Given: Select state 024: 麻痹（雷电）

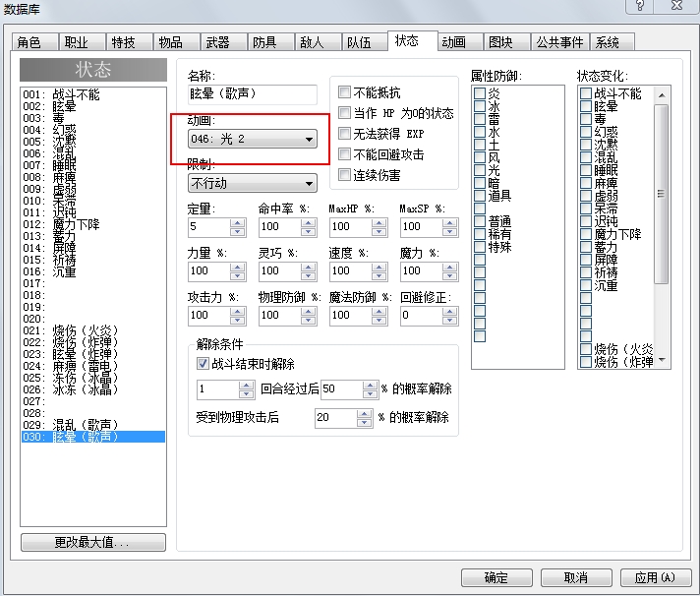Looking at the screenshot, I should (92, 366).
